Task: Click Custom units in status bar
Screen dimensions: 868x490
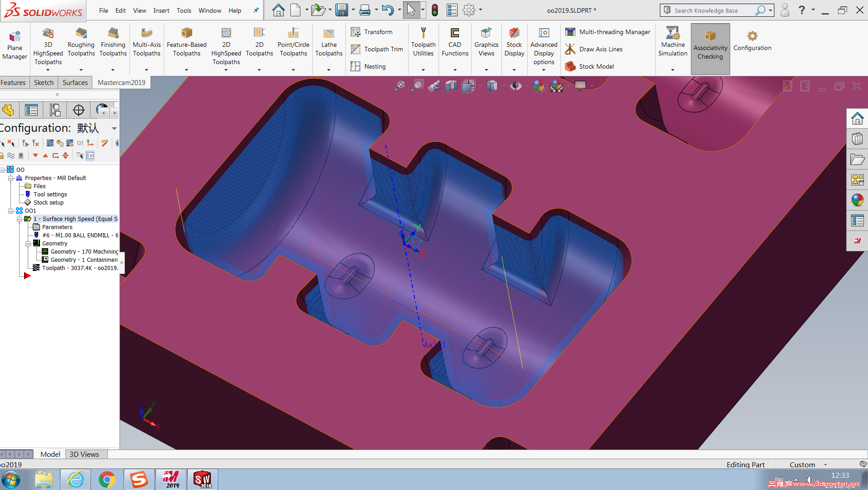Action: pos(802,465)
